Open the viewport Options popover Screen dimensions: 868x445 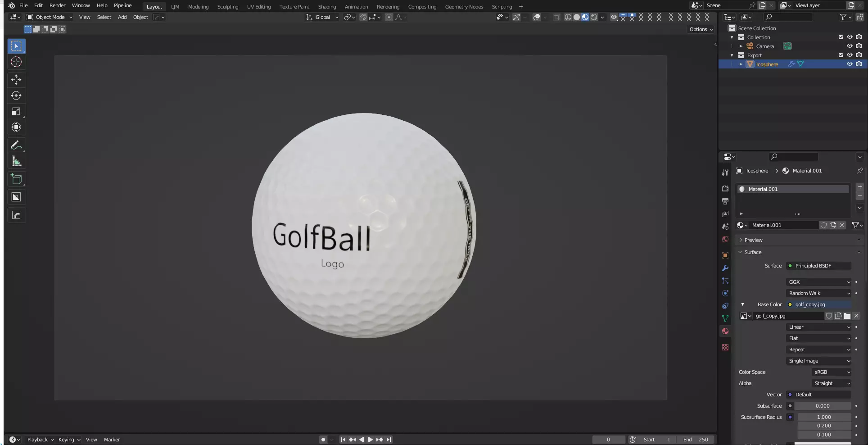pyautogui.click(x=701, y=29)
